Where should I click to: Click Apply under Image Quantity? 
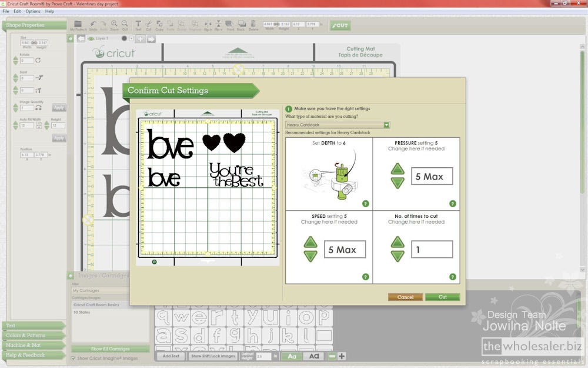click(x=59, y=108)
